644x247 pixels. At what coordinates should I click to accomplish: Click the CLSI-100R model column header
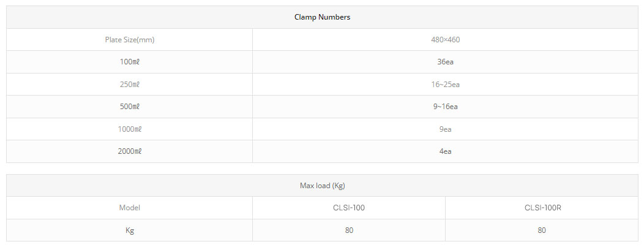pyautogui.click(x=542, y=208)
